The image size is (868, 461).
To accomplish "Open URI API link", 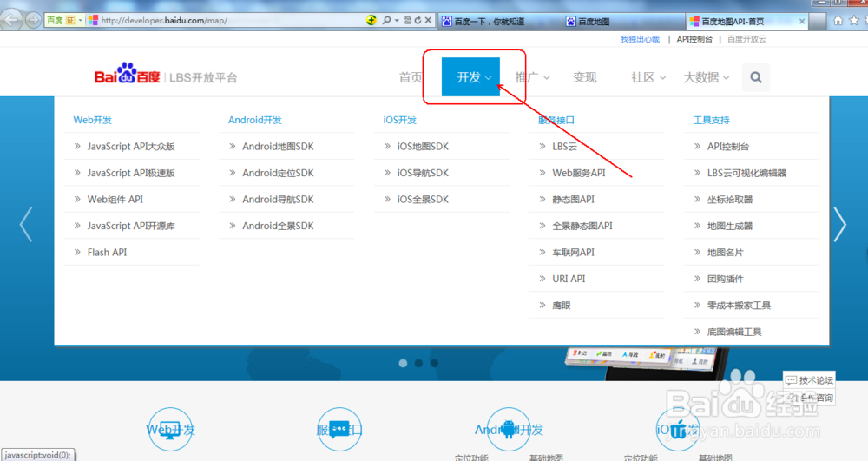I will coord(569,279).
